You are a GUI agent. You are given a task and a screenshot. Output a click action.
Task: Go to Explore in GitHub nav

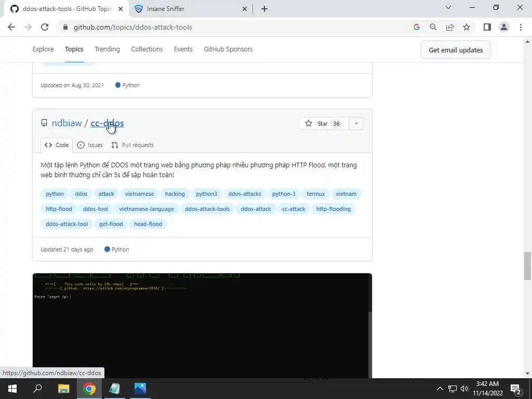[43, 49]
